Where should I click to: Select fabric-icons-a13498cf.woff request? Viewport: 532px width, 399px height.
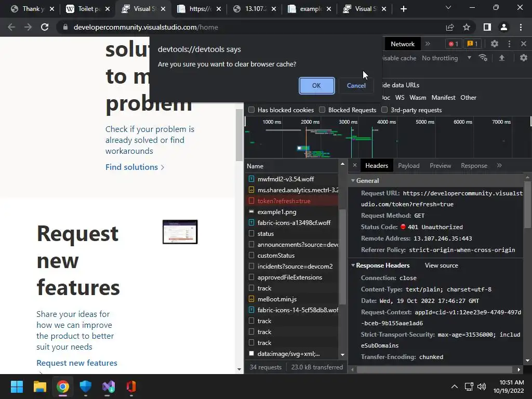tap(292, 222)
